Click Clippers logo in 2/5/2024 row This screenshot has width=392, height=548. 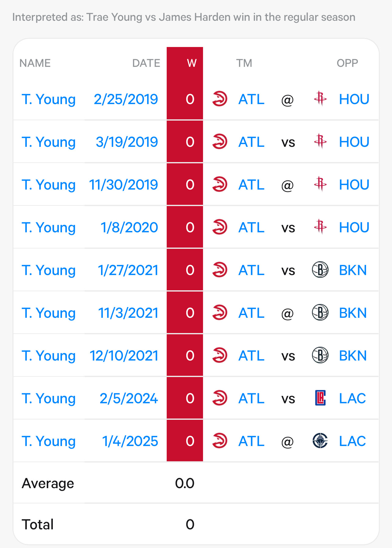(x=320, y=398)
